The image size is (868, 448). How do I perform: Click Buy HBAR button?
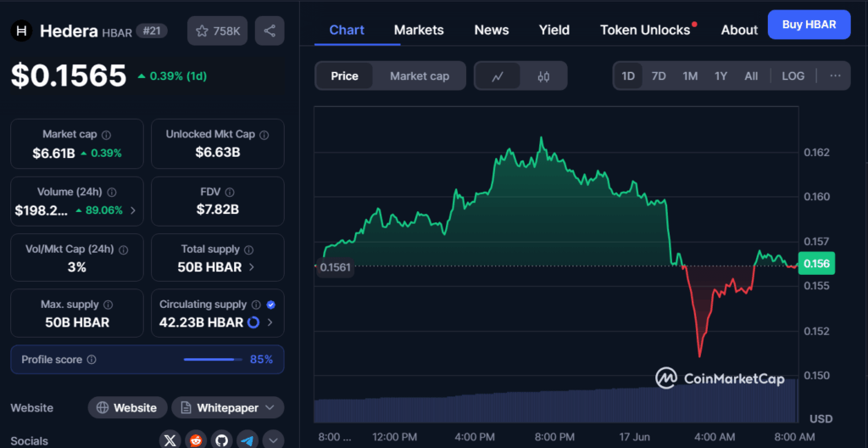(x=809, y=25)
